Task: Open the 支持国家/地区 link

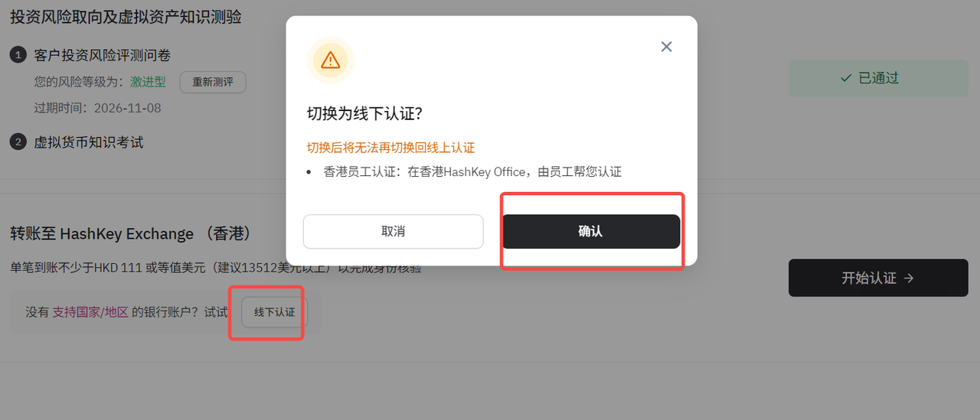Action: 90,312
